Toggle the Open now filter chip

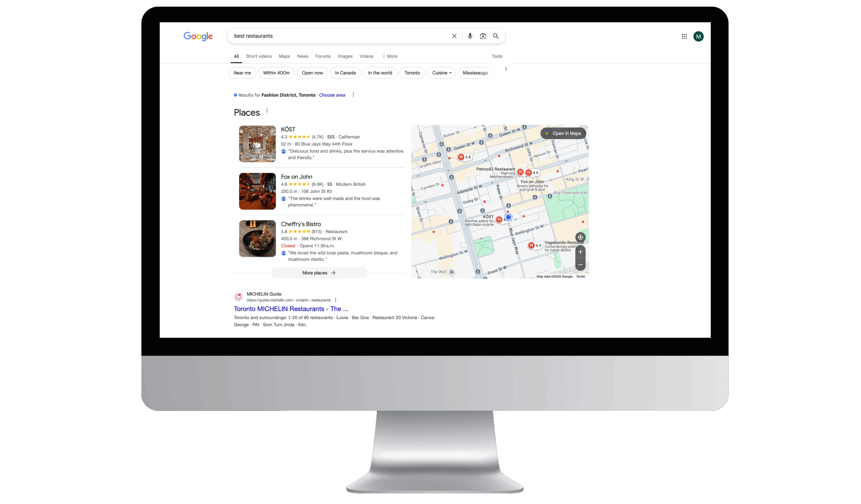pyautogui.click(x=312, y=73)
